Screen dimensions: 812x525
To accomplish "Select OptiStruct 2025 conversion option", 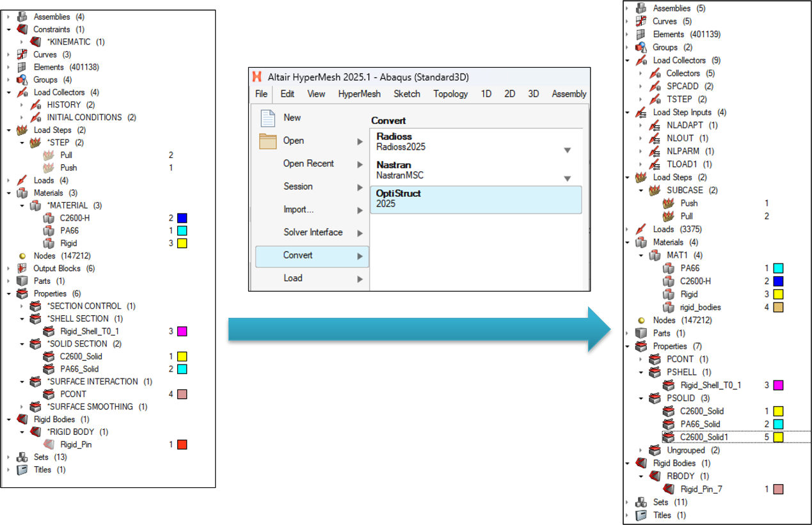I will click(x=475, y=199).
